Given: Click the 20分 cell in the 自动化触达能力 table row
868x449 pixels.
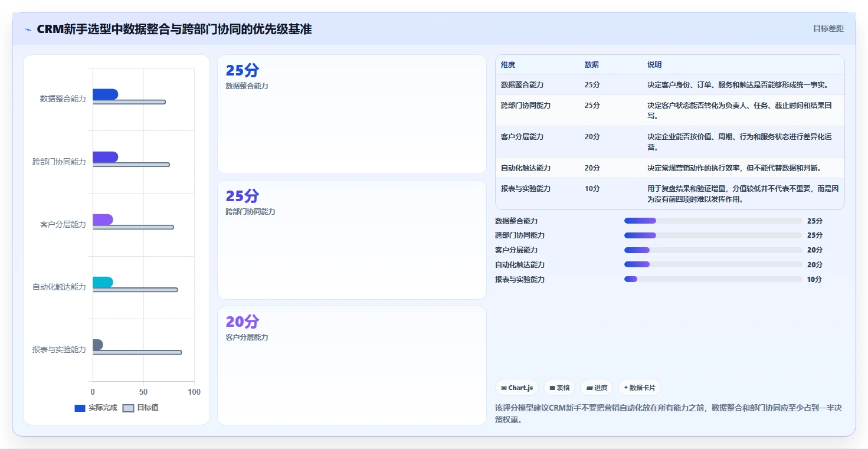Looking at the screenshot, I should click(x=592, y=168).
